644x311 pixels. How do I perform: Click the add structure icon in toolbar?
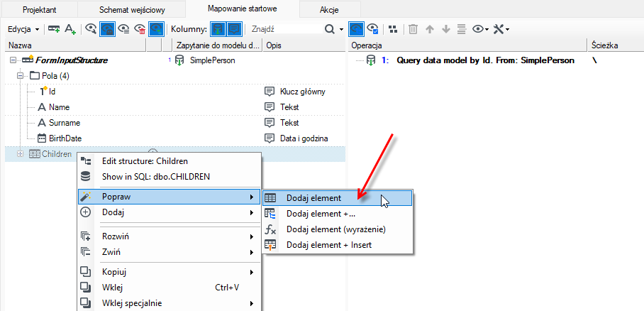(x=54, y=29)
